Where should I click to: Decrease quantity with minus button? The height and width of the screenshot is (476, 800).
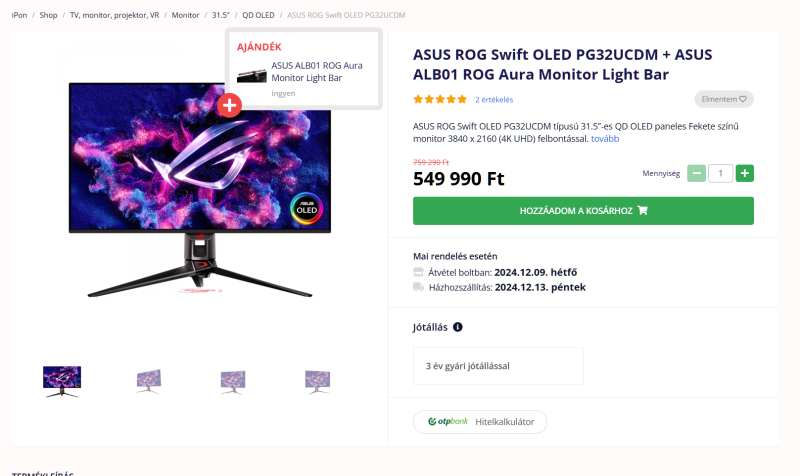tap(696, 173)
